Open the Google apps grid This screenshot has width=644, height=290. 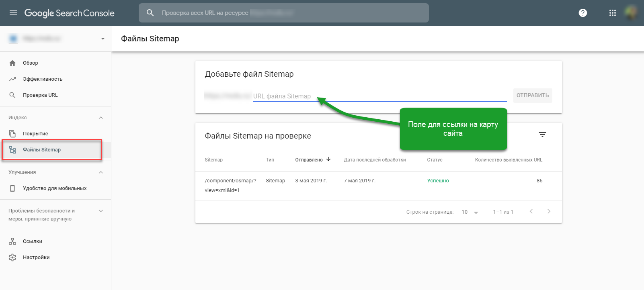(613, 13)
